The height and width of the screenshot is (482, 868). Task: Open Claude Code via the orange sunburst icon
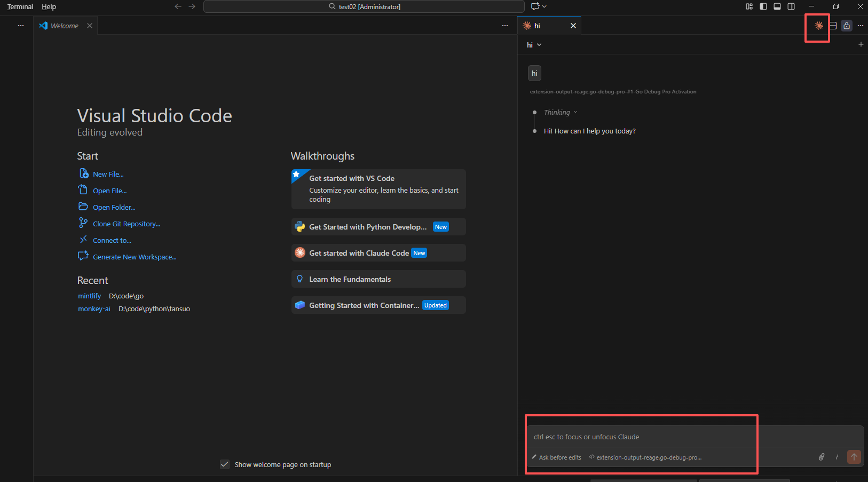pyautogui.click(x=817, y=25)
